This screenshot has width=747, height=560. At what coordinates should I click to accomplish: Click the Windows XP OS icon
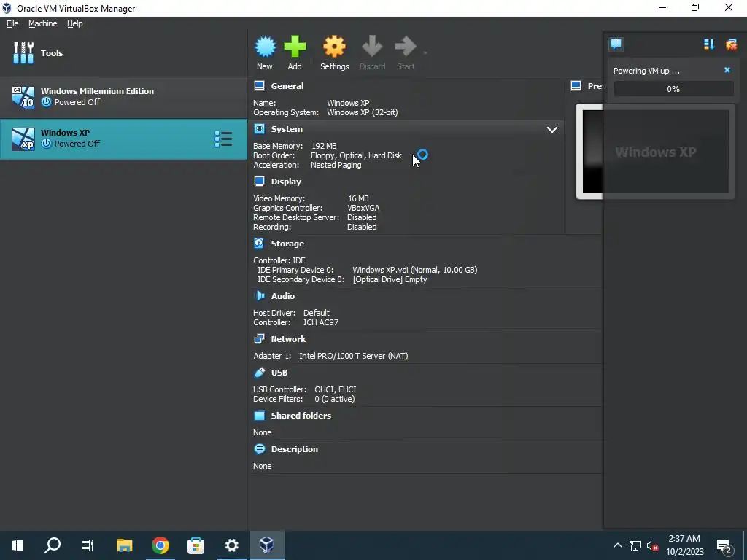(23, 139)
